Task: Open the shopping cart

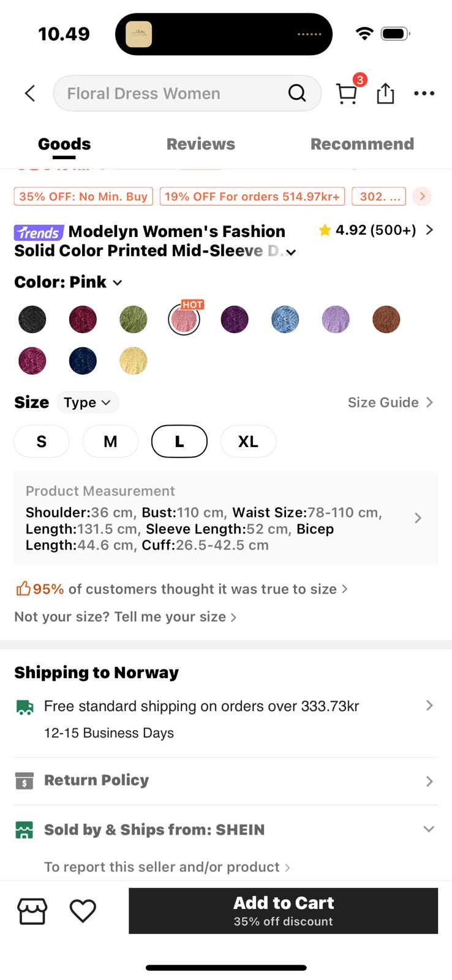Action: click(347, 93)
